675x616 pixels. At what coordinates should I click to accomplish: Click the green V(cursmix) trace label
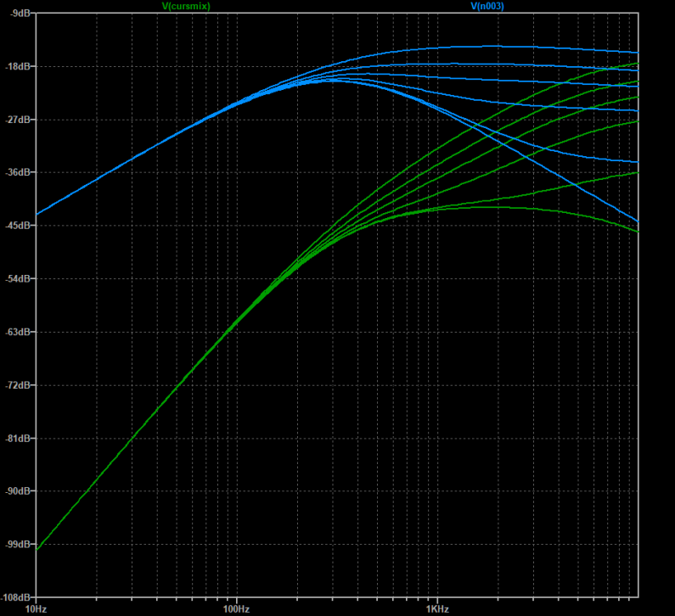point(186,6)
